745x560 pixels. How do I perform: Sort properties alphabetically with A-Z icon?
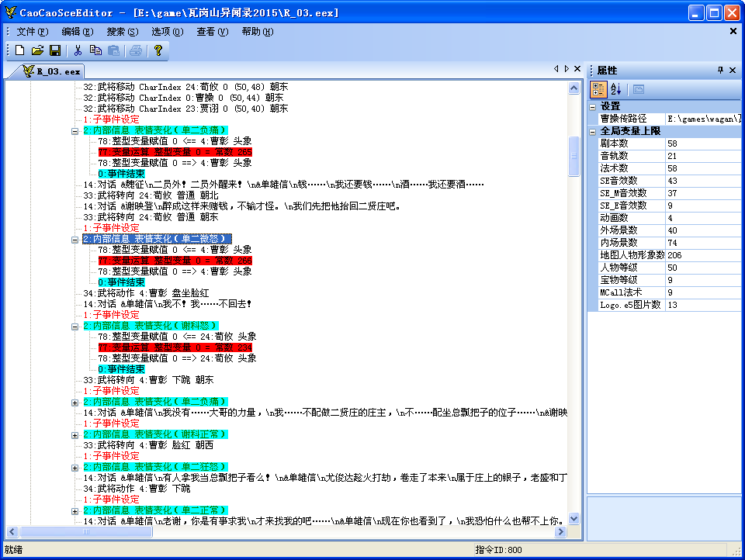[616, 89]
